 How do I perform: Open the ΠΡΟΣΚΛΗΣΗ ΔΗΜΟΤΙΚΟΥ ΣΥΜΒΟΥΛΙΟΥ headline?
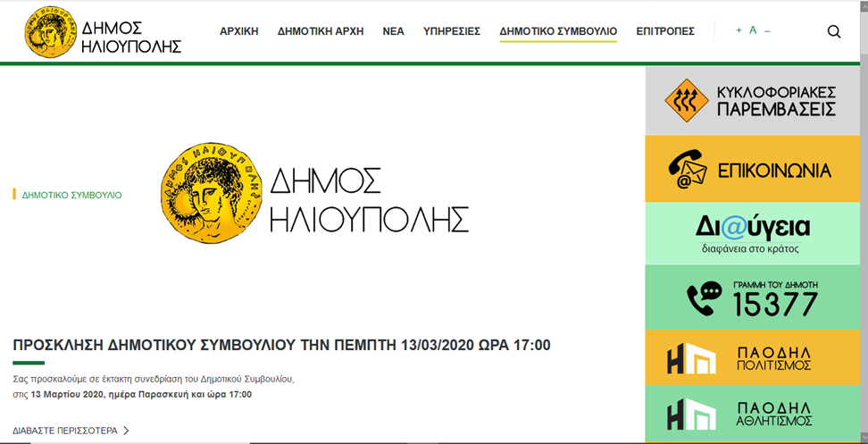click(x=282, y=346)
